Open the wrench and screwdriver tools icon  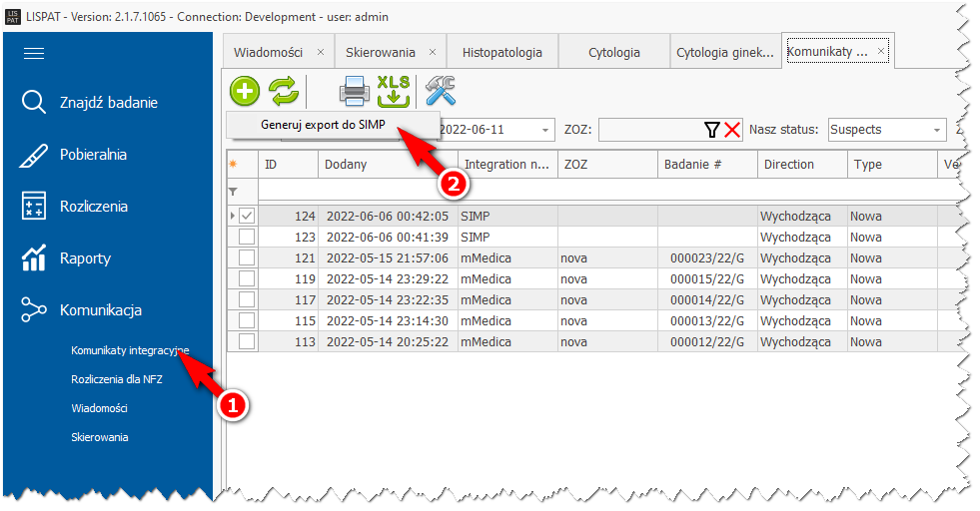pyautogui.click(x=441, y=91)
